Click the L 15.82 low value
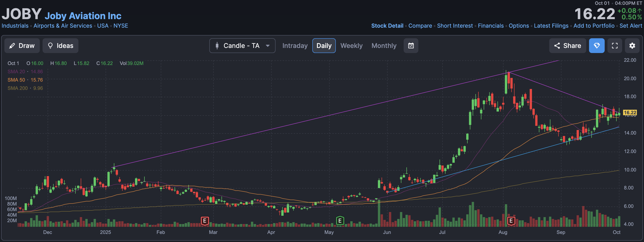 81,63
